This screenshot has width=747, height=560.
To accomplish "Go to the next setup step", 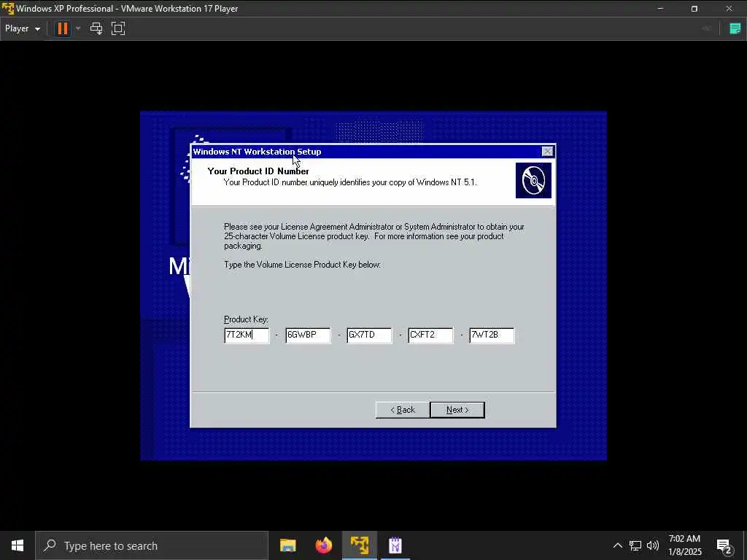I will [x=457, y=410].
